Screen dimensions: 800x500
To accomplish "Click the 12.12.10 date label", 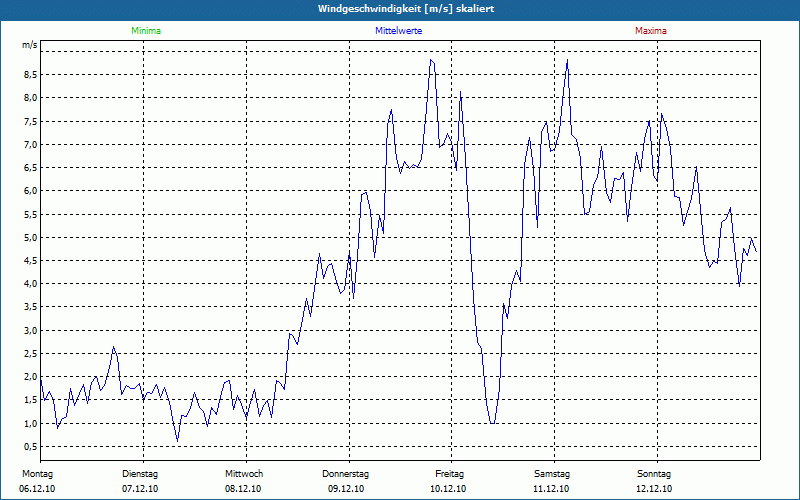I will point(654,489).
